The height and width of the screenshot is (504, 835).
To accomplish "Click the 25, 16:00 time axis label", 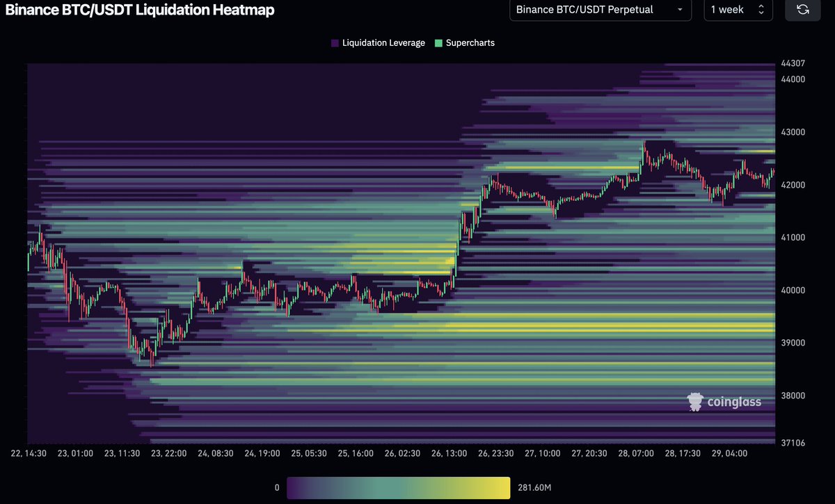I will pos(356,453).
